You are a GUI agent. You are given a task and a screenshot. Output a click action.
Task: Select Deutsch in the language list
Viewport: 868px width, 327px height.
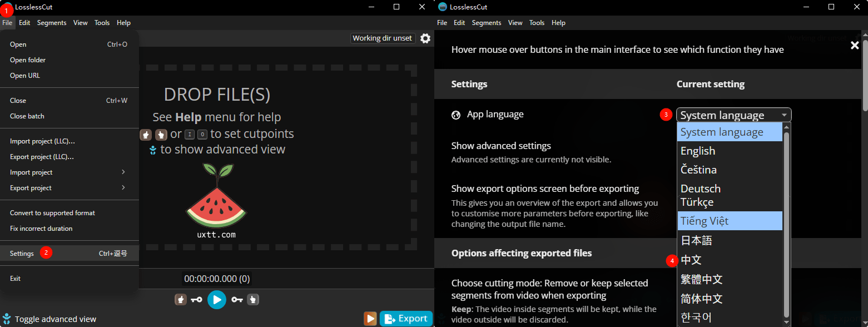(700, 189)
